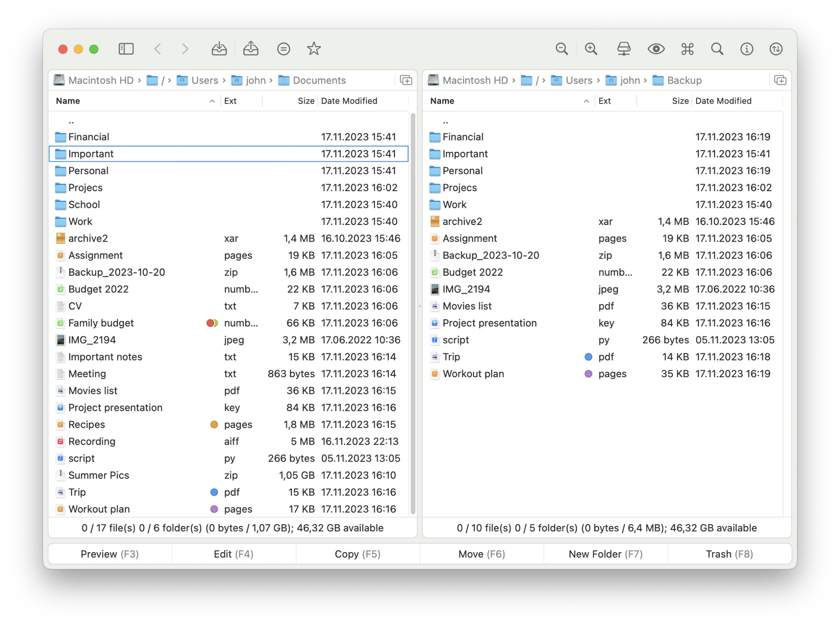840x626 pixels.
Task: Start a file search with the magnifier
Action: coord(717,49)
